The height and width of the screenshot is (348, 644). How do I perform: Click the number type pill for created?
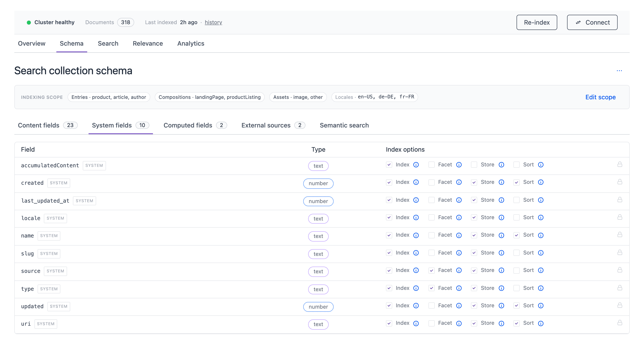pyautogui.click(x=318, y=183)
